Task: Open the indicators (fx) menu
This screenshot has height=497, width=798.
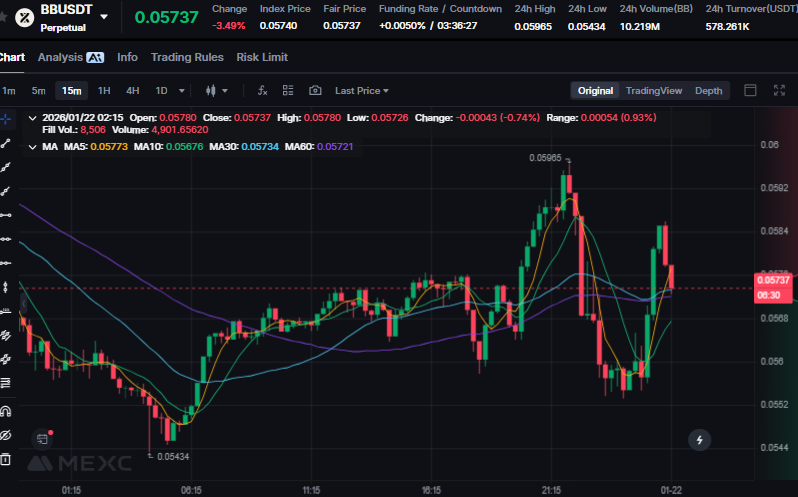Action: point(263,91)
